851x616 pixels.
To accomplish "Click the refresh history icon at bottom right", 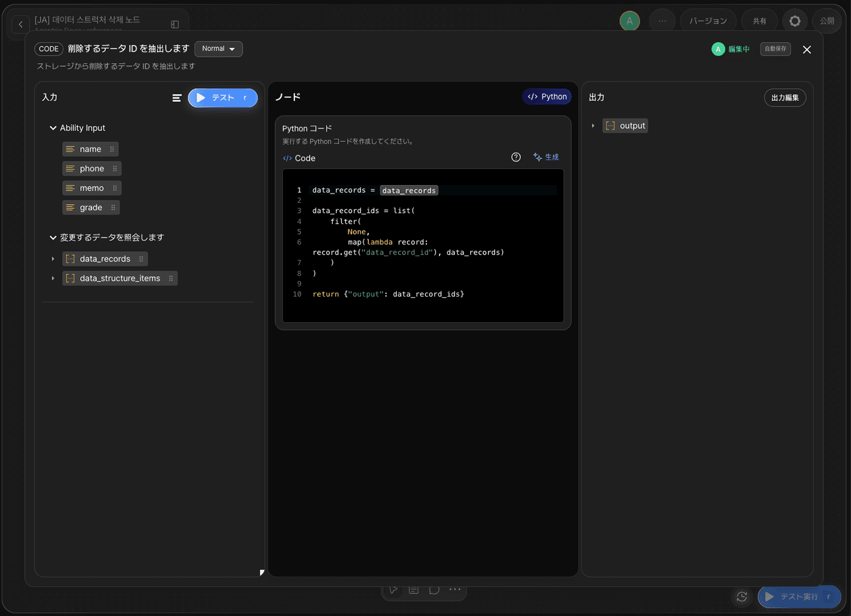I will pos(742,597).
